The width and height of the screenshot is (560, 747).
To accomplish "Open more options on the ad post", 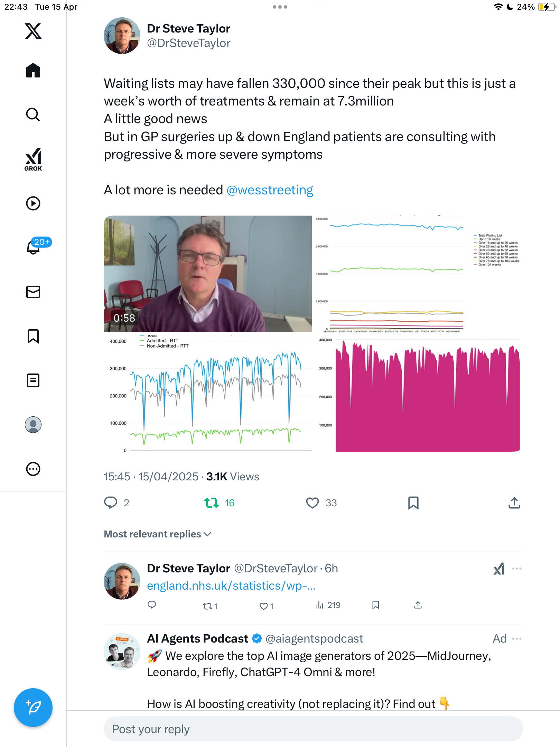I will pos(517,639).
